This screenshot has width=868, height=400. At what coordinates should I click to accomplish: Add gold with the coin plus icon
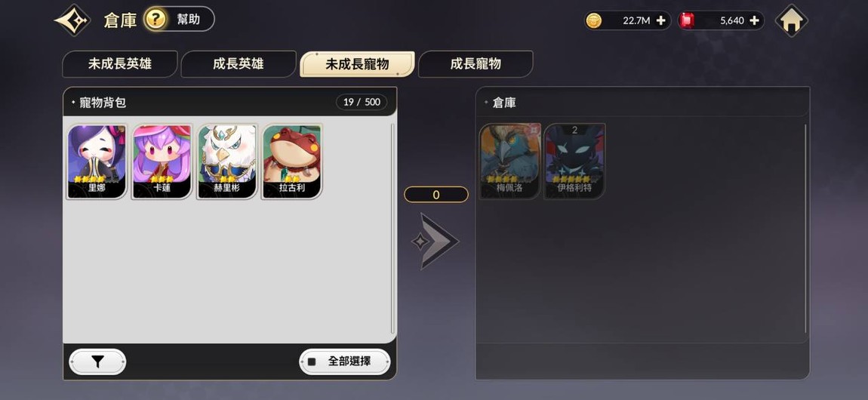pyautogui.click(x=660, y=20)
